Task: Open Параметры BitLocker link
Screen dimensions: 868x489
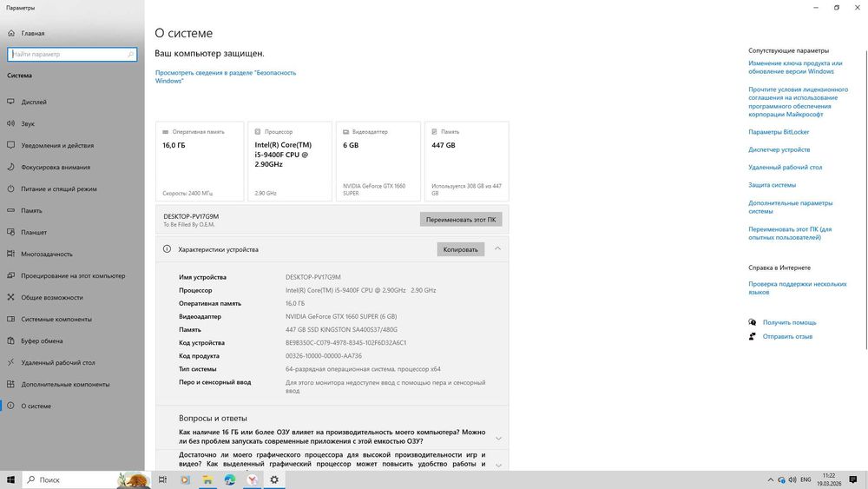Action: tap(779, 132)
